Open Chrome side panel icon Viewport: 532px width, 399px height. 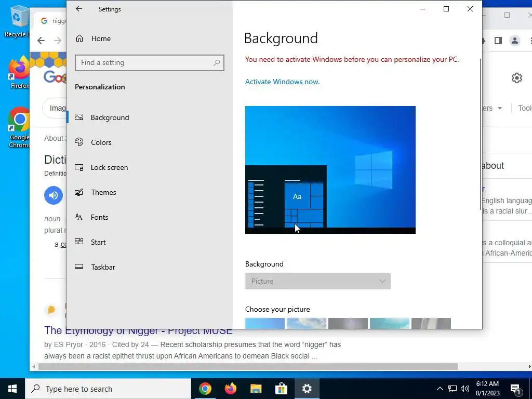[x=498, y=41]
